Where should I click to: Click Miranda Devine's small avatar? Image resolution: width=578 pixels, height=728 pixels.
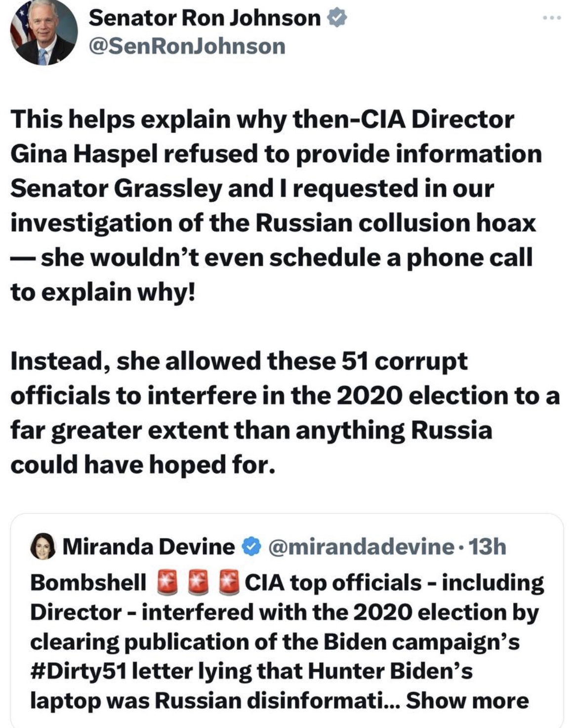43,547
